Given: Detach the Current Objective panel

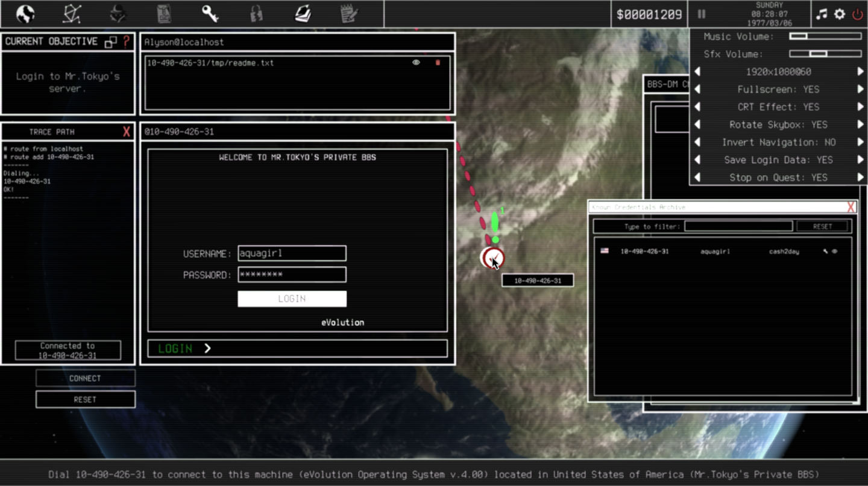Looking at the screenshot, I should (x=111, y=42).
